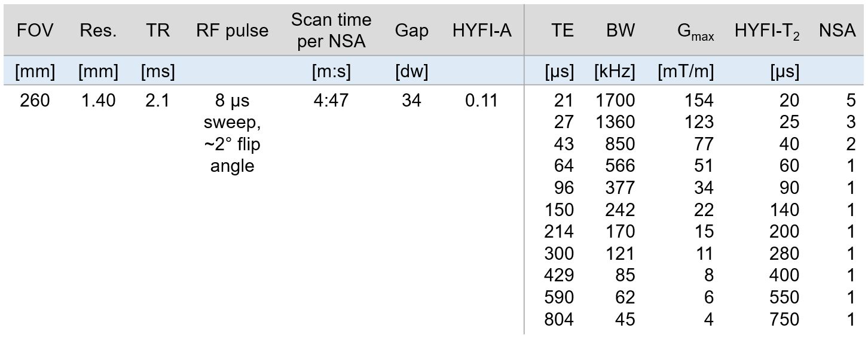Click the TR column header
868x337 pixels.
click(x=158, y=31)
